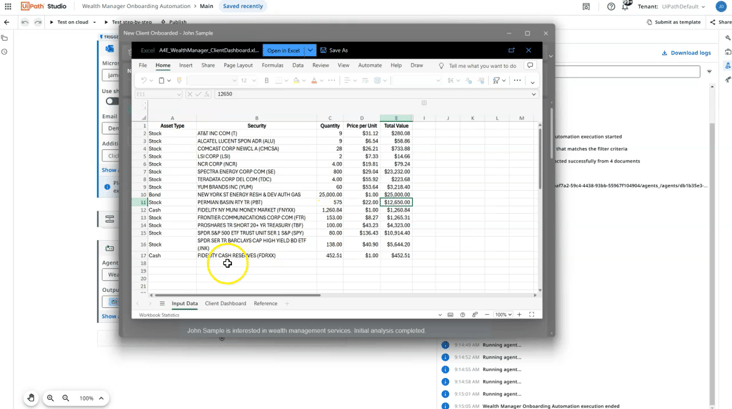732x409 pixels.
Task: Toggle Excel full screen view icon
Action: 531,315
